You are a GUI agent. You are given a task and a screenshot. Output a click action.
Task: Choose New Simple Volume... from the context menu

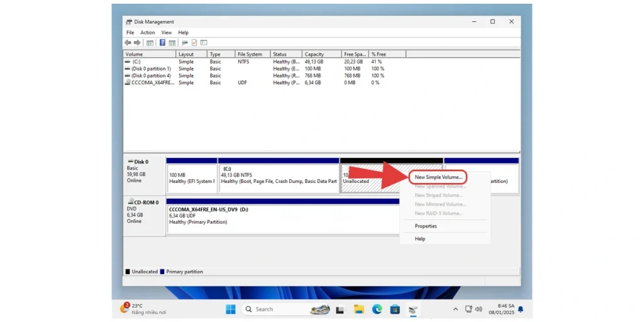(438, 177)
